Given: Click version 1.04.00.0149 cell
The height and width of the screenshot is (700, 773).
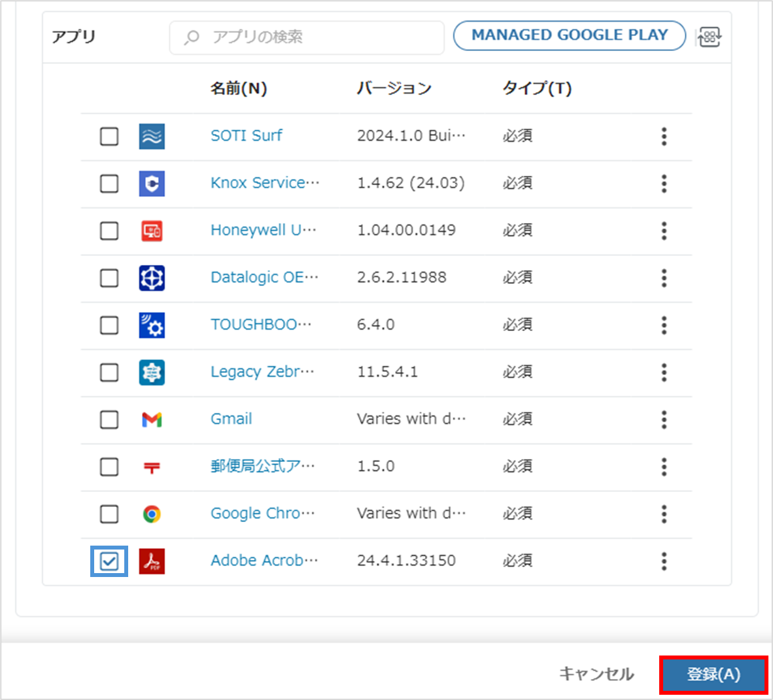Looking at the screenshot, I should point(406,230).
